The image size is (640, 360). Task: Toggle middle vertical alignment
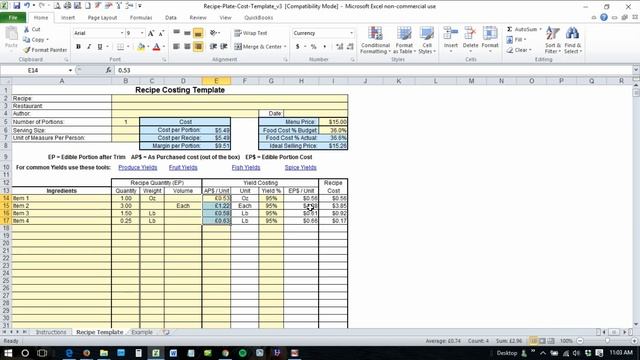187,33
